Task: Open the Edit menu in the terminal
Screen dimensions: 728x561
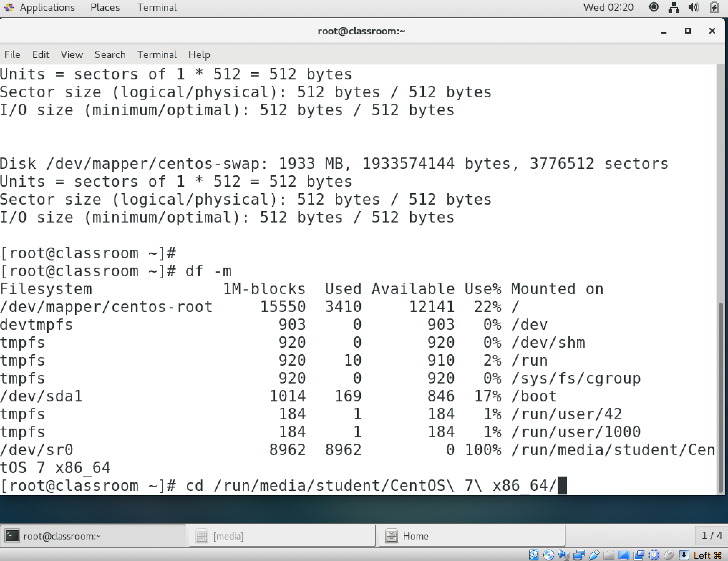Action: [x=40, y=54]
